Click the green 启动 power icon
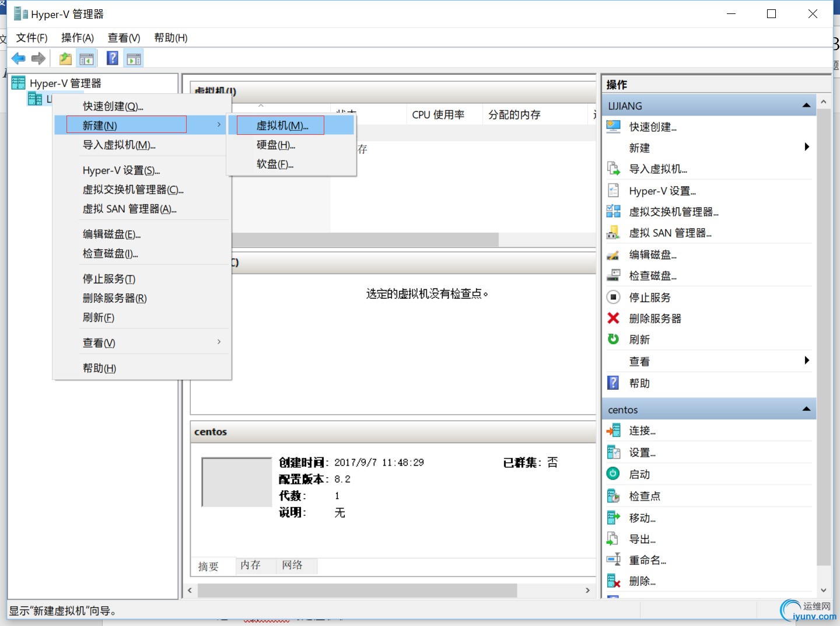 [x=614, y=474]
